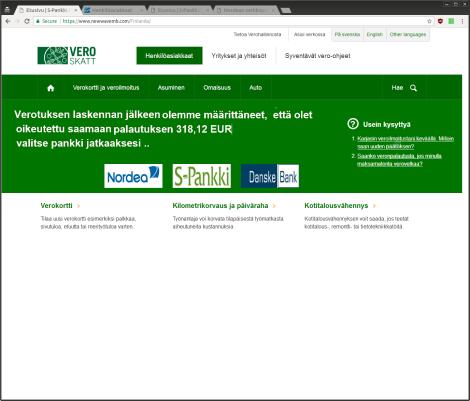
Task: Open a new tab with the new-tab button
Action: point(286,11)
